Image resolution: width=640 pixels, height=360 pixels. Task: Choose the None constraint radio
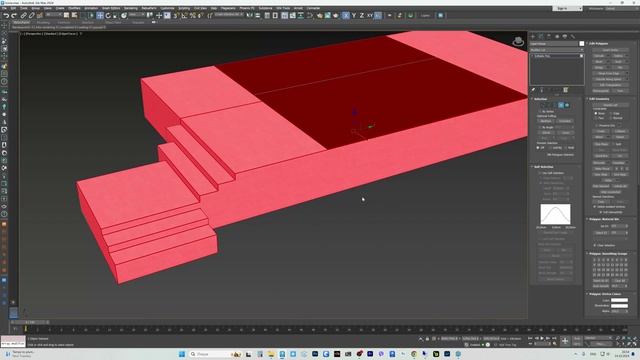point(596,113)
